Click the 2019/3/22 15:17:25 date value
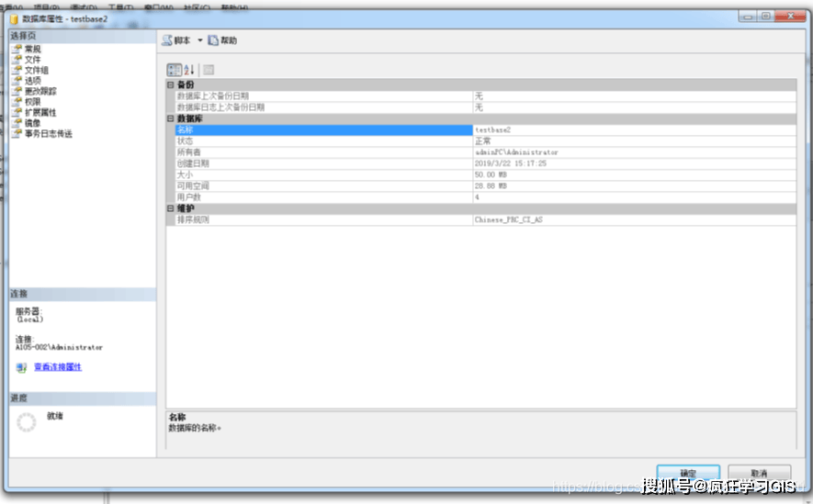813x504 pixels. click(511, 163)
